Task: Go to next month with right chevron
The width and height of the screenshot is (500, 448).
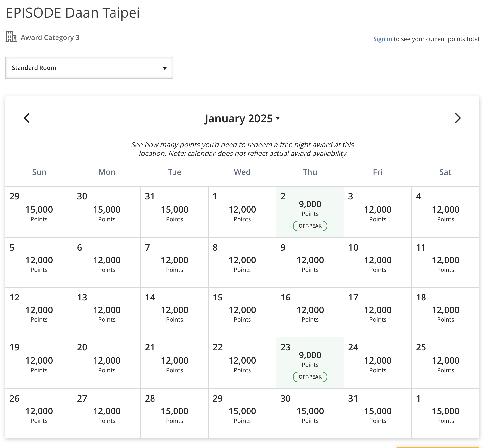Action: pos(458,118)
